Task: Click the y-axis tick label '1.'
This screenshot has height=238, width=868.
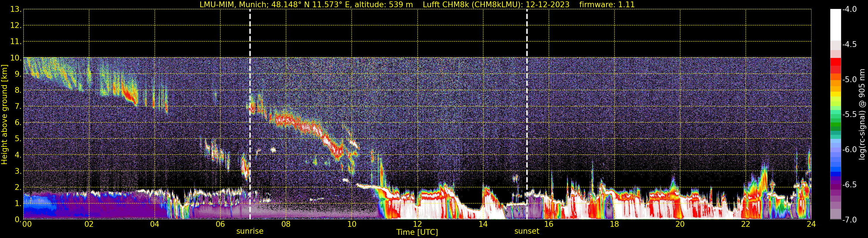Action: point(18,204)
